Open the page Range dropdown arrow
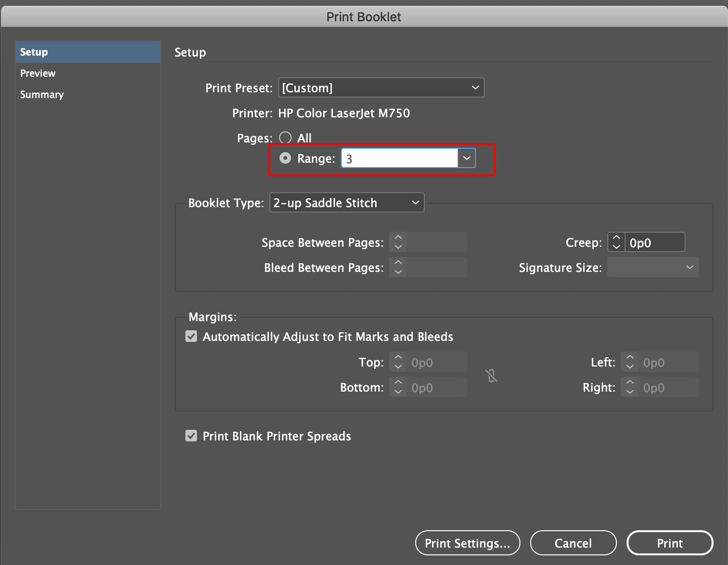This screenshot has height=565, width=728. point(466,158)
